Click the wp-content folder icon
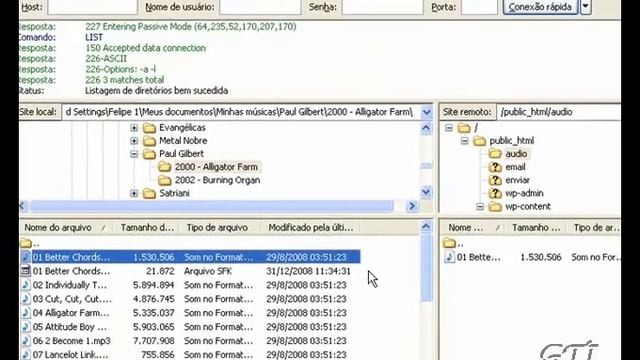 click(x=495, y=207)
